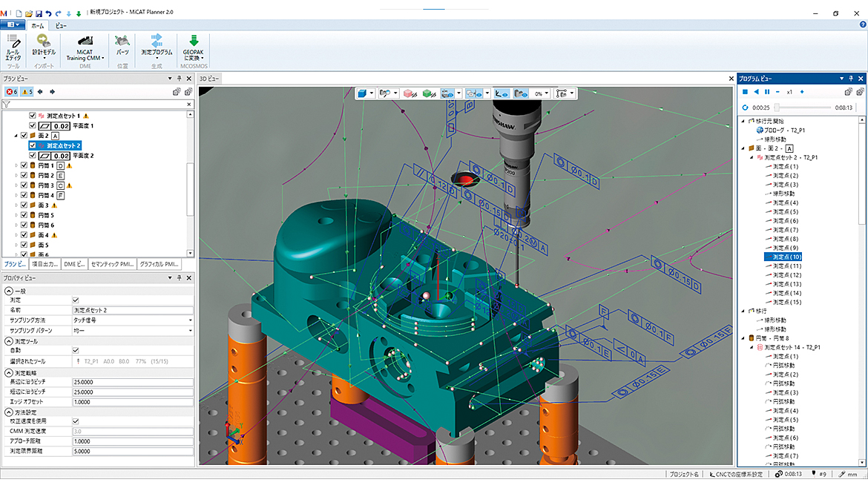This screenshot has height=488, width=868.
Task: Expand the 円筒 4 tree node
Action: pos(16,195)
